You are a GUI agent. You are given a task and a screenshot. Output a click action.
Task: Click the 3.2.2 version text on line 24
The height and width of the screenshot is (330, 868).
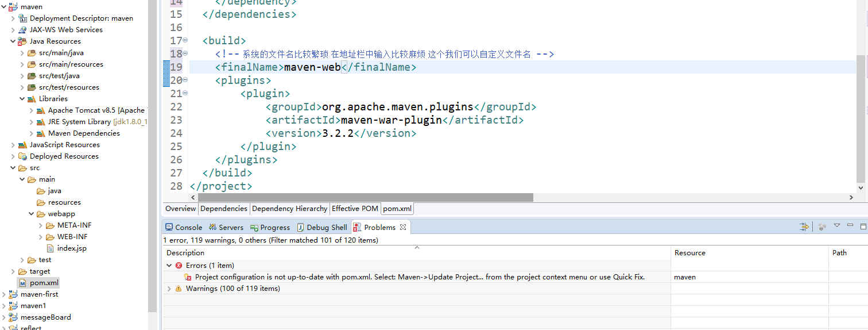[338, 133]
